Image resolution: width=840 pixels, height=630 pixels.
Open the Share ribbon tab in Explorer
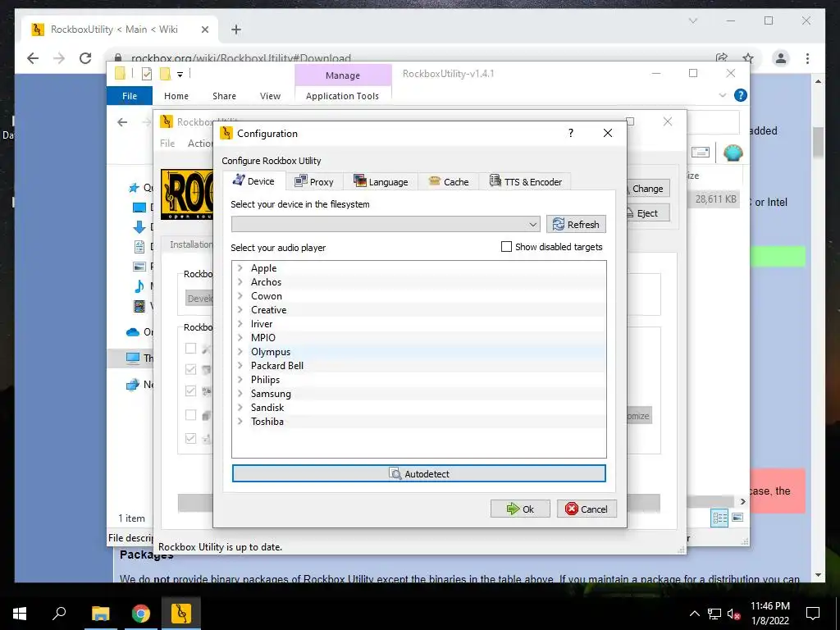[x=224, y=96]
